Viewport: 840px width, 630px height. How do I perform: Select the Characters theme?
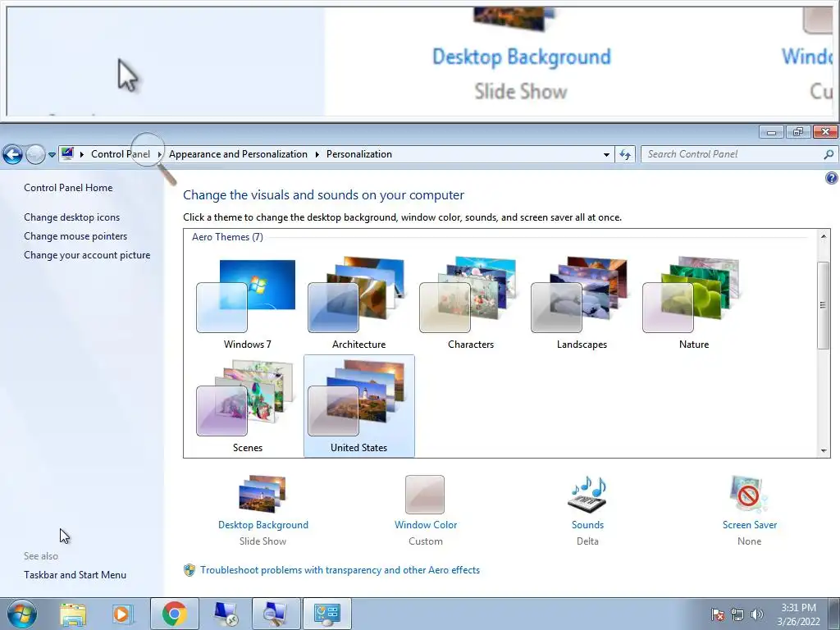470,304
